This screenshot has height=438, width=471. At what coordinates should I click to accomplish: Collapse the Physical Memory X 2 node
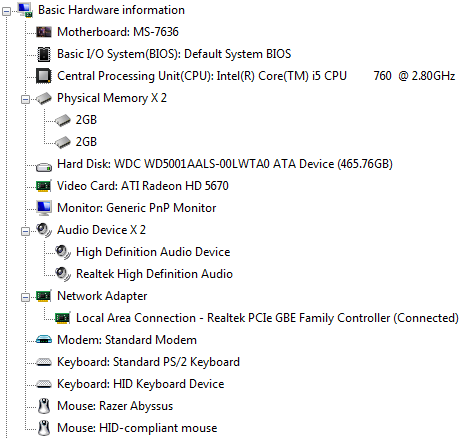(x=25, y=99)
